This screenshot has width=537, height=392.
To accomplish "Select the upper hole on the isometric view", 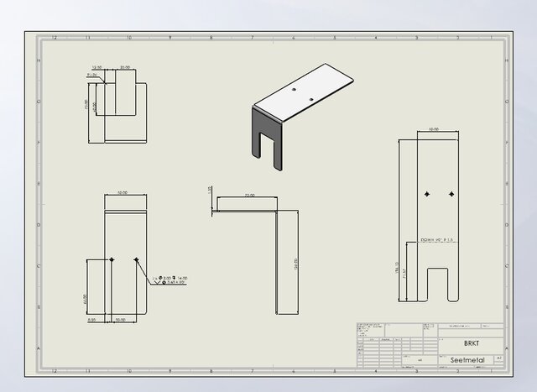I will (294, 89).
